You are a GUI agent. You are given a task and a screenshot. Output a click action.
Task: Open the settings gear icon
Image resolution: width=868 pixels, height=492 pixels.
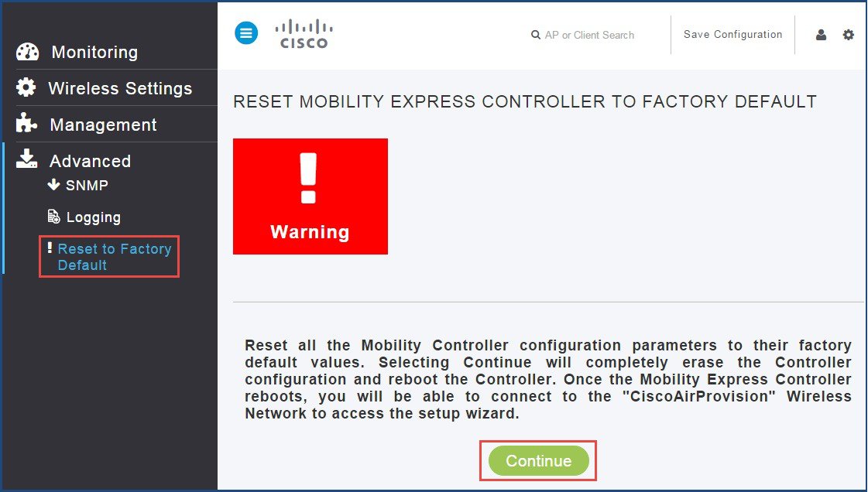[848, 35]
